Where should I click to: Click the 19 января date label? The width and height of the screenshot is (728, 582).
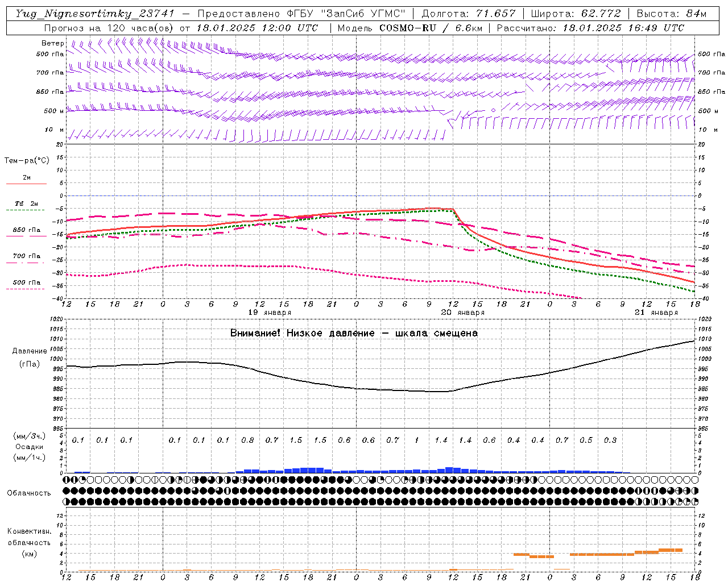[x=270, y=313]
